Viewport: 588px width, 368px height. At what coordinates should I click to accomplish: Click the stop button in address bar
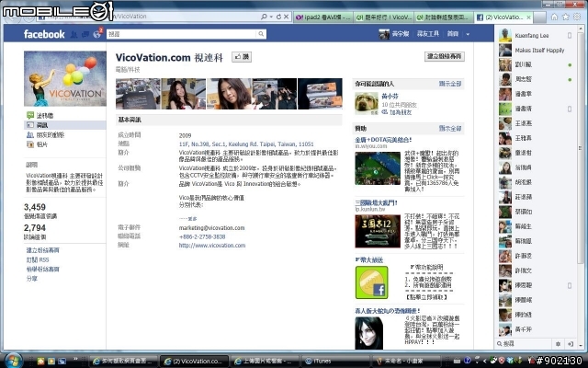coord(286,17)
